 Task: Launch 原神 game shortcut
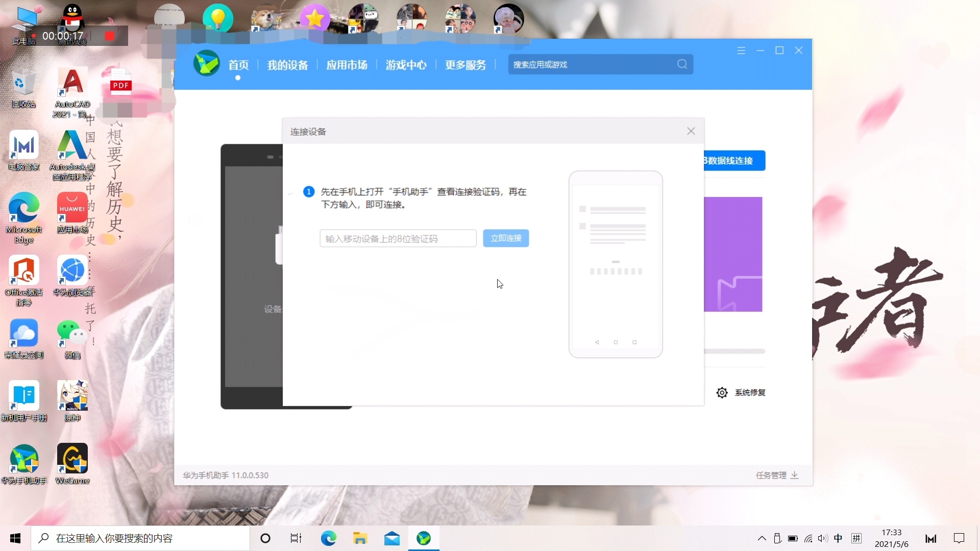(72, 402)
